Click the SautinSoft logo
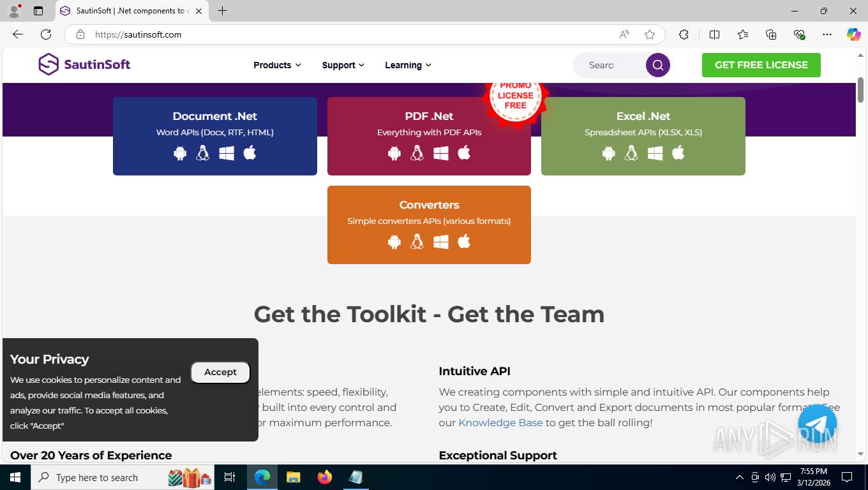 tap(84, 64)
